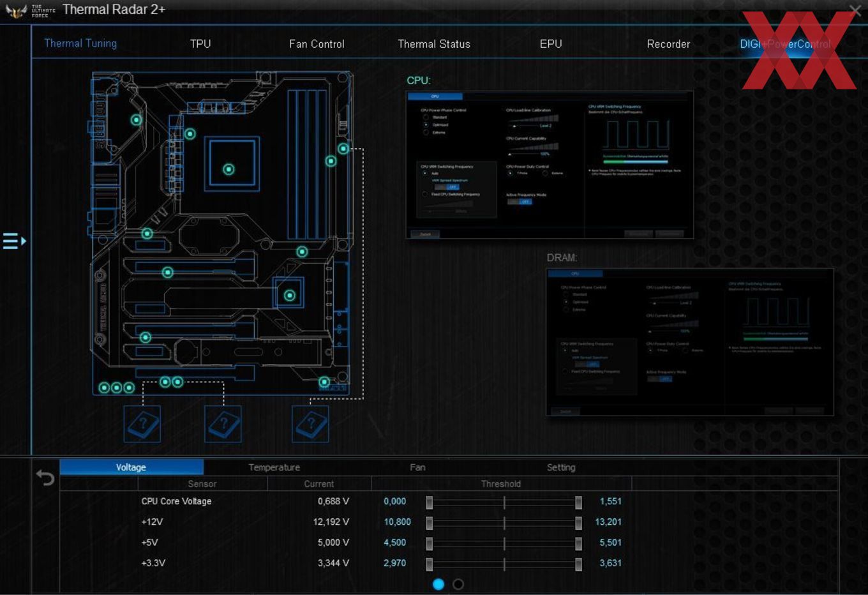The width and height of the screenshot is (868, 595).
Task: Click the Sensor column header
Action: click(x=202, y=484)
